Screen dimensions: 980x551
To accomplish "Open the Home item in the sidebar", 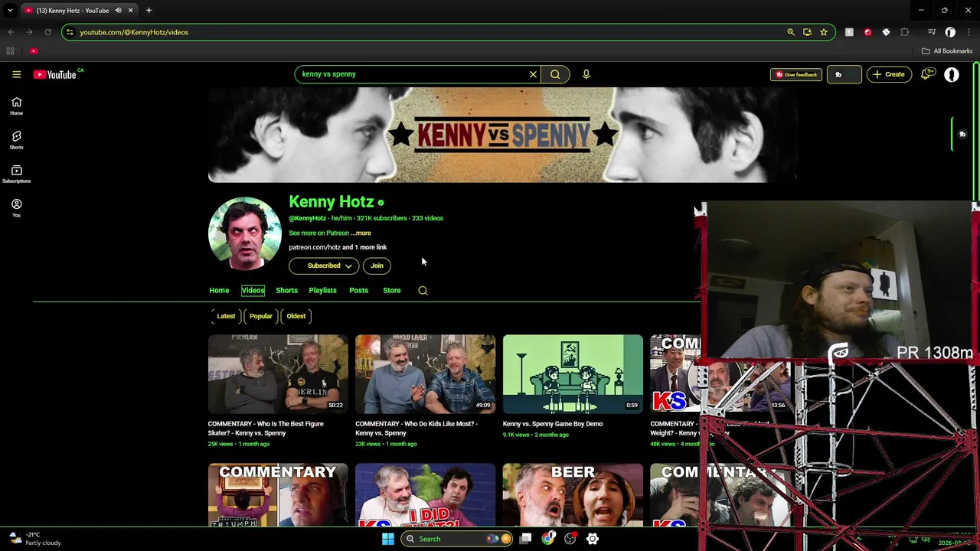I will click(x=16, y=106).
